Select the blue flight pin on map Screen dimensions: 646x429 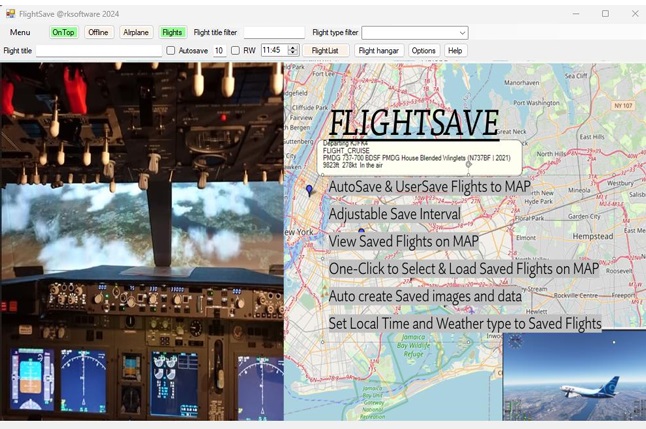(x=309, y=190)
